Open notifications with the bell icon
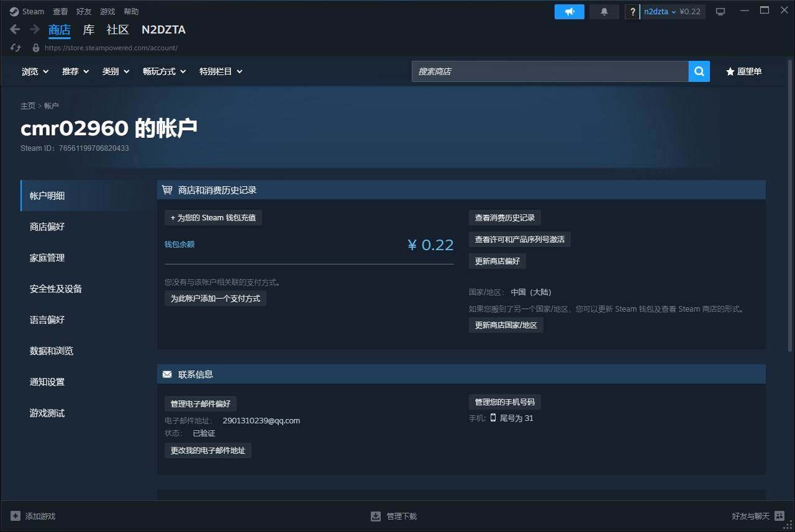 pyautogui.click(x=604, y=12)
